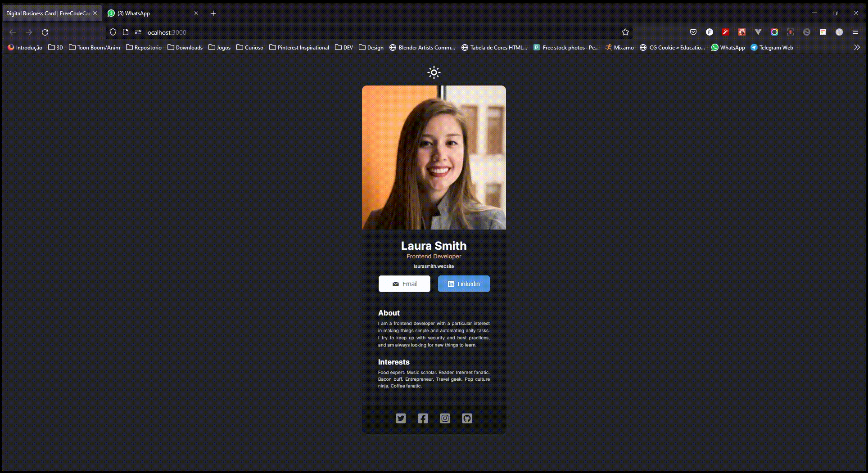Close the Digital Business Card tab
Screen dimensions: 868x473
tap(95, 14)
